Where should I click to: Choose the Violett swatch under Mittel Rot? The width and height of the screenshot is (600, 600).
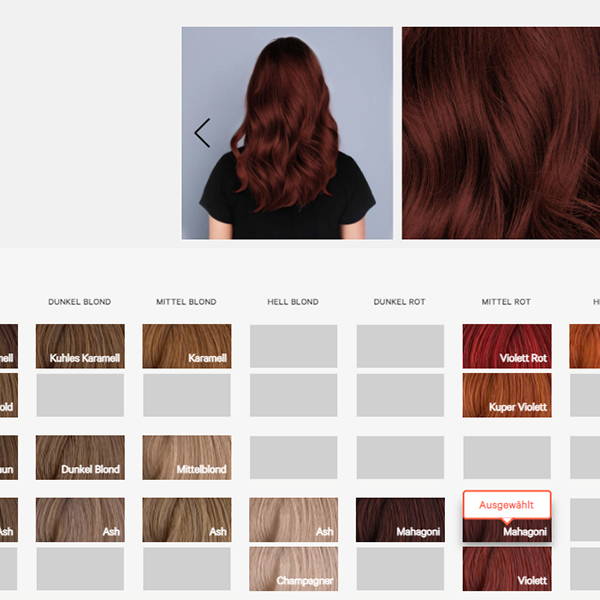click(x=507, y=569)
